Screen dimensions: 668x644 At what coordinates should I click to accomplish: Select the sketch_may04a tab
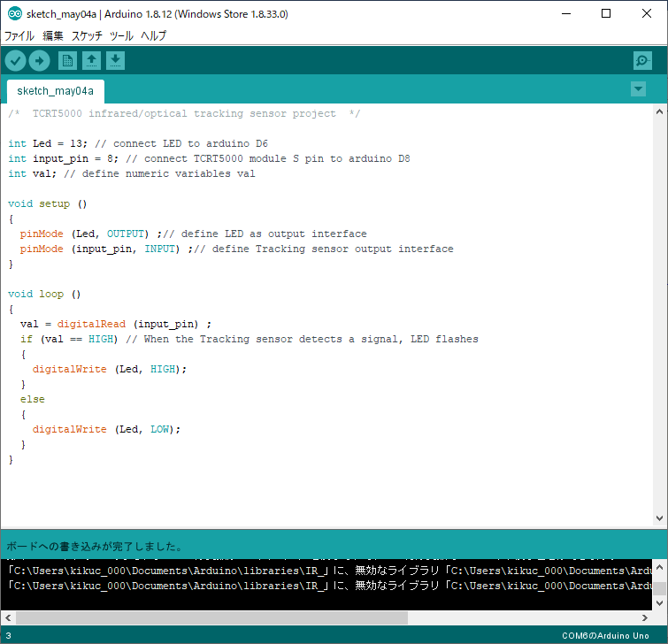click(55, 91)
